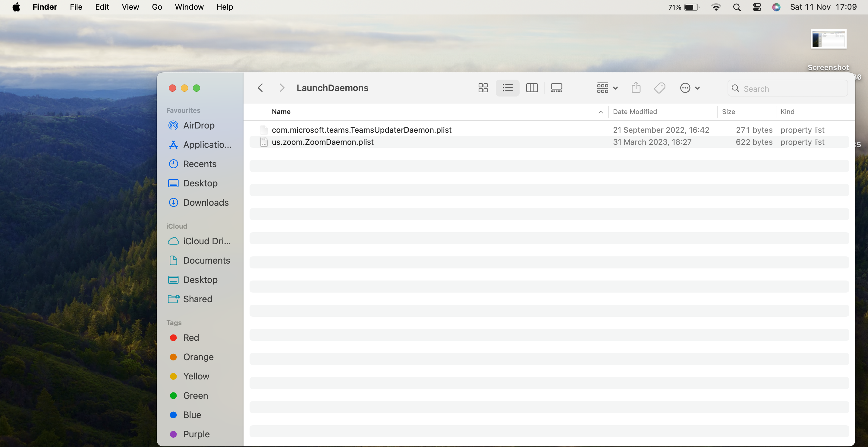
Task: Click the Share toolbar icon
Action: 636,88
